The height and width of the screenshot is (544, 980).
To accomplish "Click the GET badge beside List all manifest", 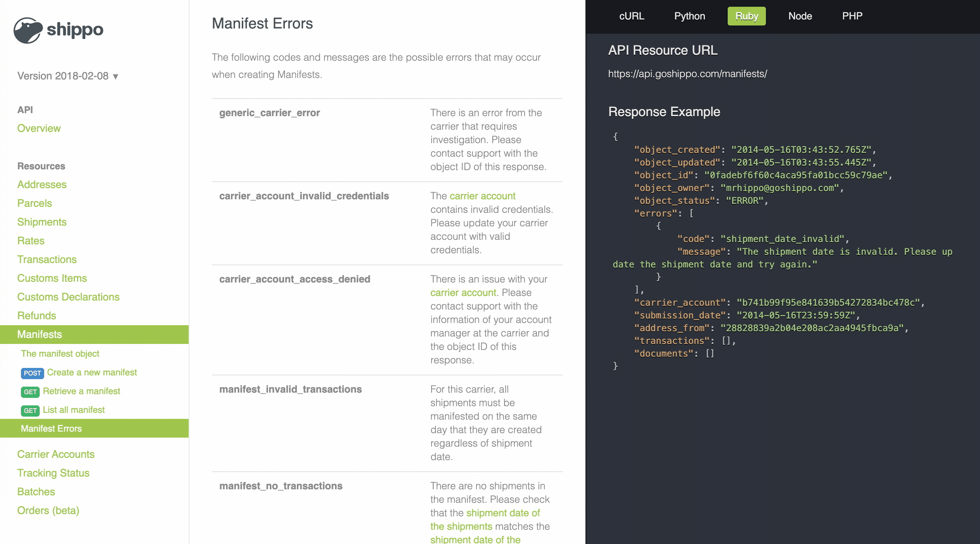I will (x=30, y=410).
